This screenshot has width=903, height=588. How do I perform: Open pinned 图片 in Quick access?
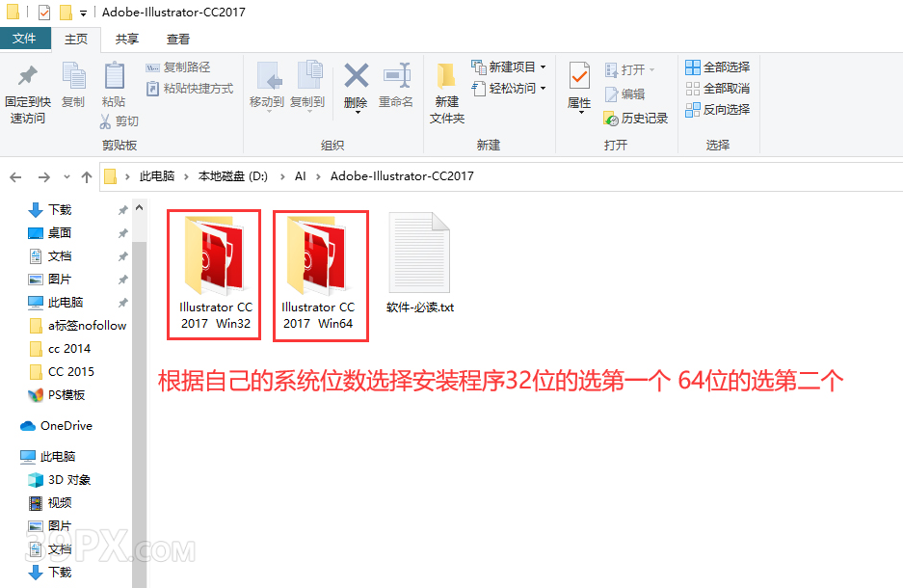(60, 280)
